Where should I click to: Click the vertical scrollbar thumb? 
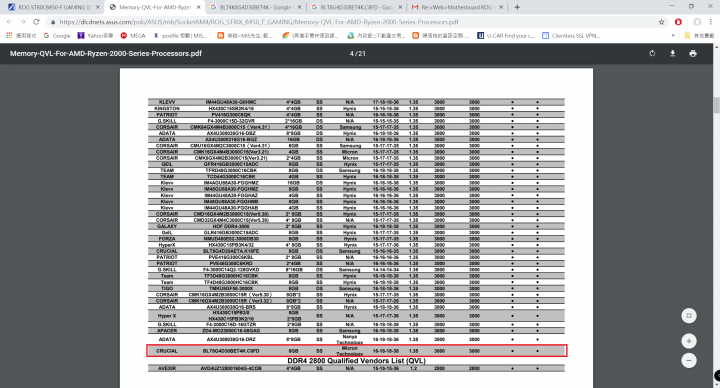pos(716,105)
